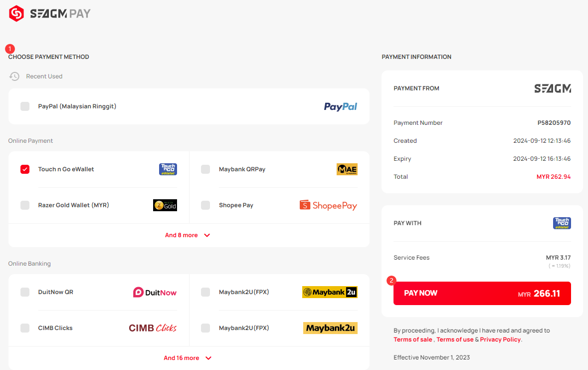The image size is (588, 370).
Task: Click the expiry date 2024-09-12 16:13:46
Action: click(542, 159)
